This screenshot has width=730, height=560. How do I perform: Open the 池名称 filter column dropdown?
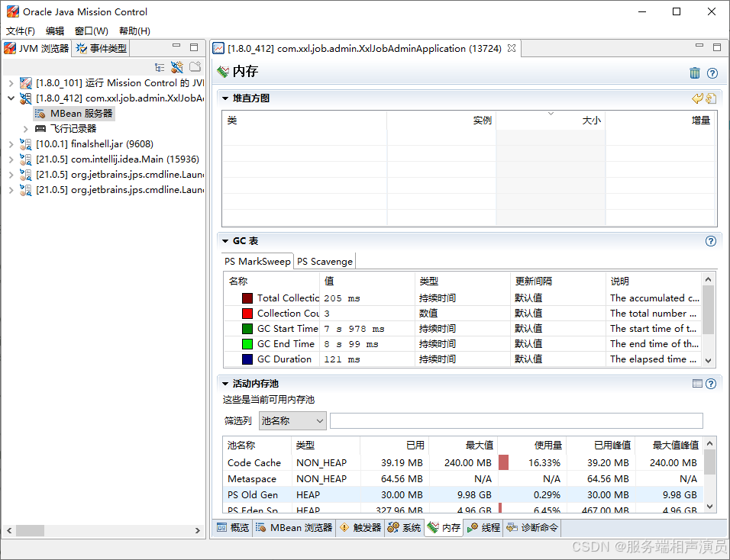click(x=292, y=421)
